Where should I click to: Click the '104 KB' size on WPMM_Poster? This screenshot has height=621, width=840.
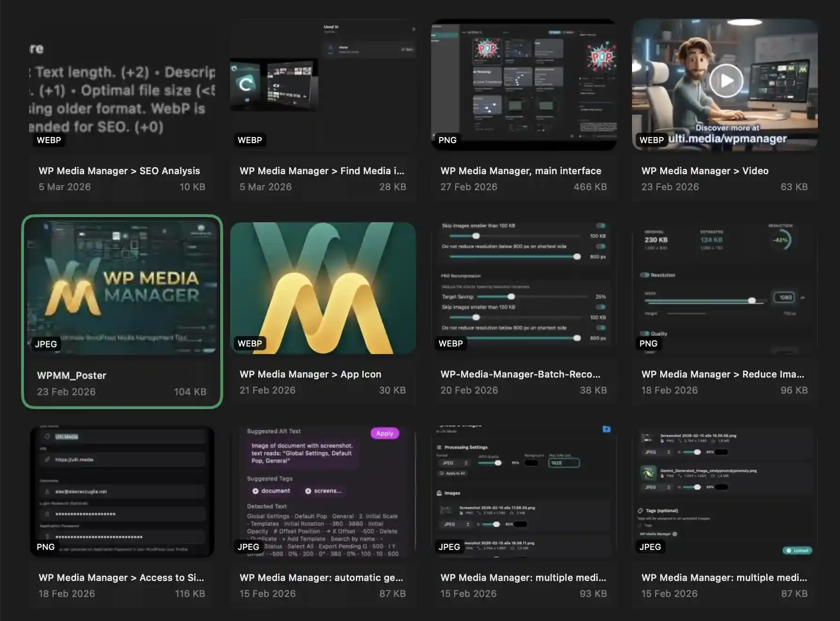[x=190, y=392]
